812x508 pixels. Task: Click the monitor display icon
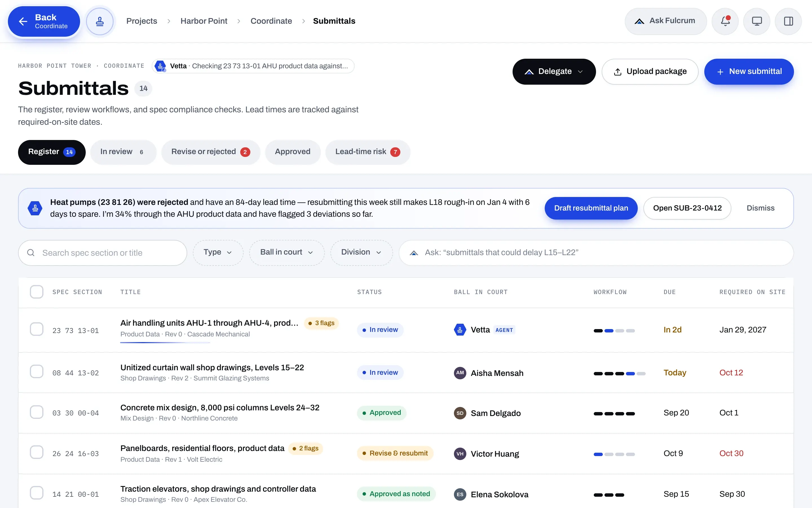pos(757,21)
